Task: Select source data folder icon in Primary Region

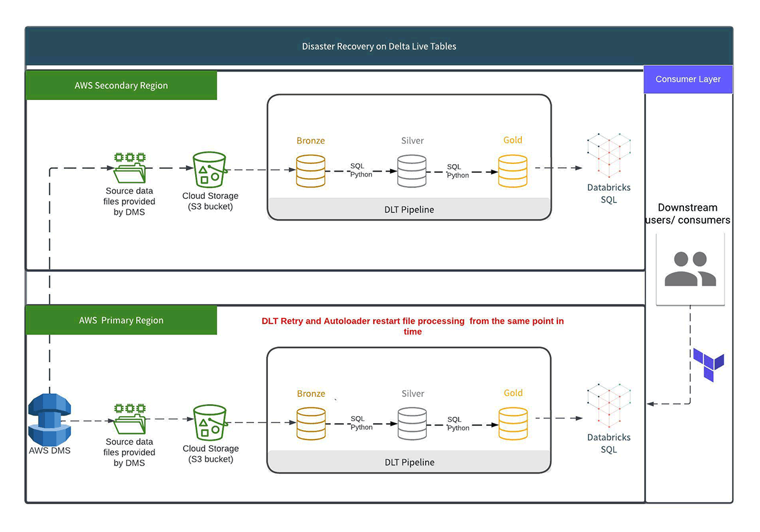Action: [130, 419]
